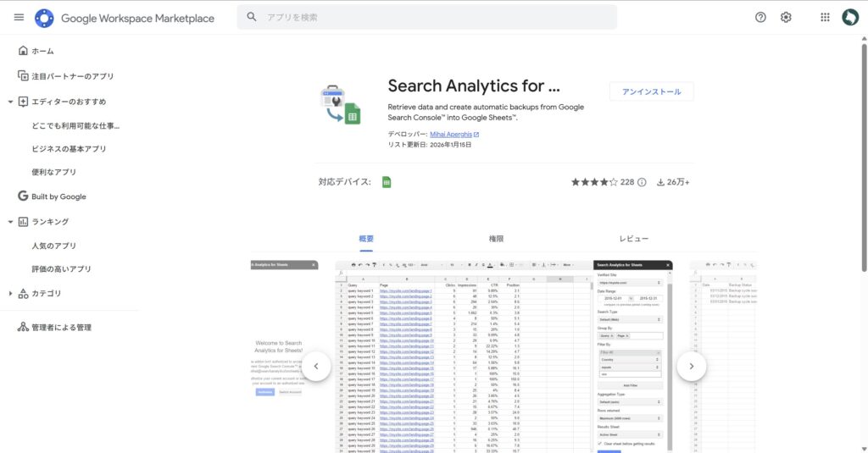Open the hamburger main menu
Screen dimensions: 868x453
19,17
